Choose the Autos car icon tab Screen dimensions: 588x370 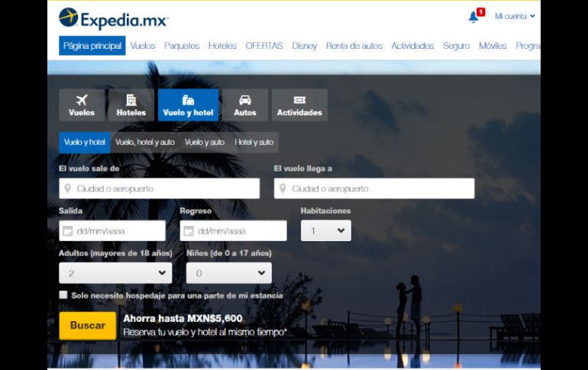point(244,105)
